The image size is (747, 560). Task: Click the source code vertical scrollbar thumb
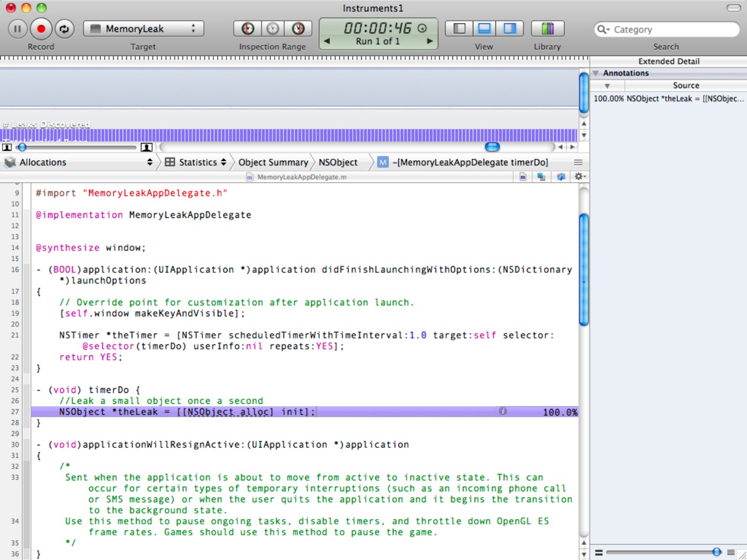click(584, 270)
